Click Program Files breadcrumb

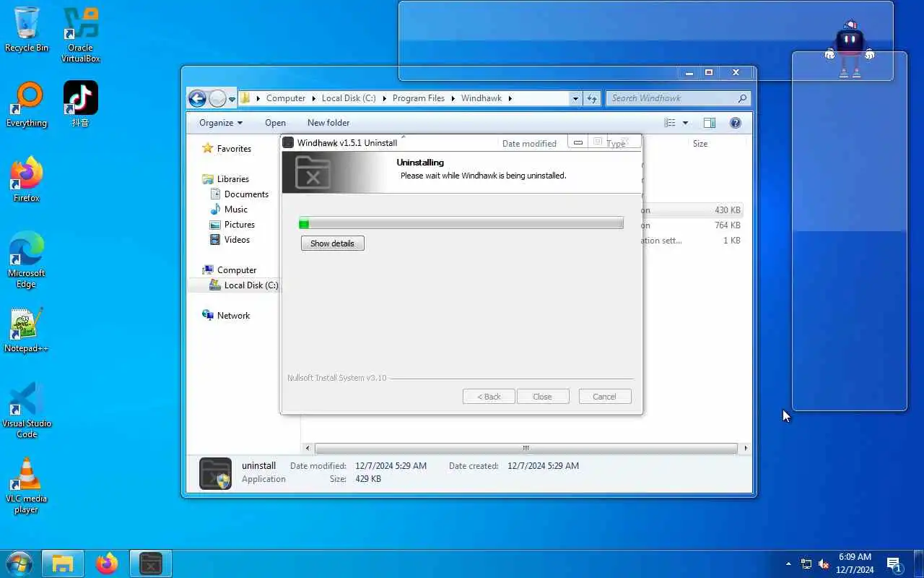419,98
